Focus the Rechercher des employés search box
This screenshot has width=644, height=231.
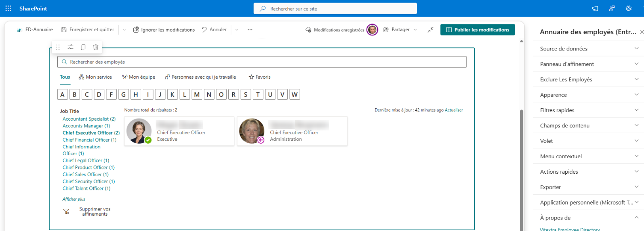[x=262, y=62]
